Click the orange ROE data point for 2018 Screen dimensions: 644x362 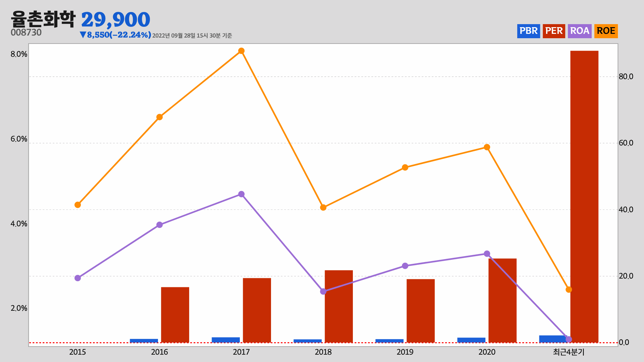323,207
